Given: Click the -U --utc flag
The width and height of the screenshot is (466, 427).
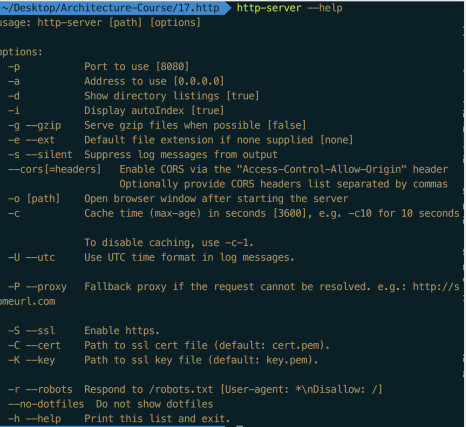Looking at the screenshot, I should click(x=32, y=257).
